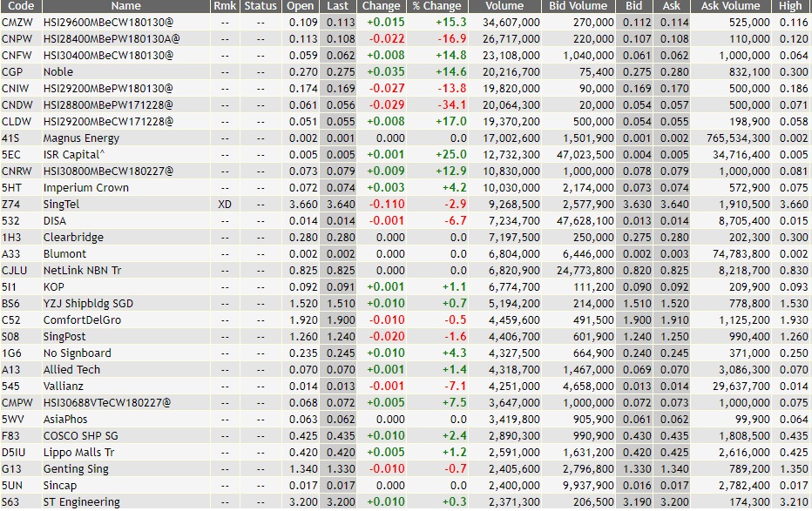The width and height of the screenshot is (812, 511).
Task: Select stock code CMZW
Action: (17, 23)
